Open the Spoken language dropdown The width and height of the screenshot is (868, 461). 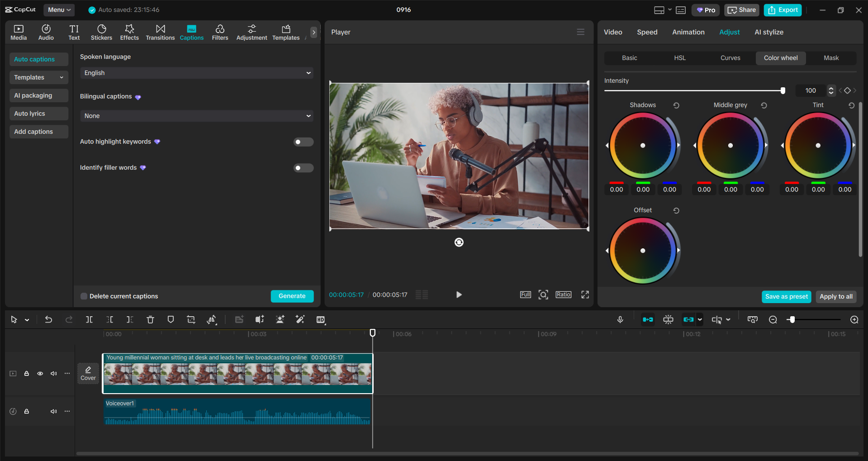(x=196, y=72)
